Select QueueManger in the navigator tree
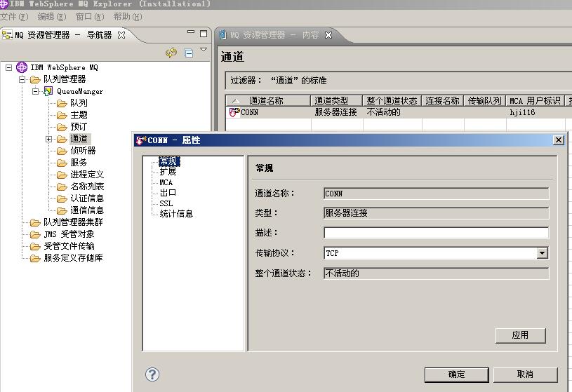The height and width of the screenshot is (392, 572). click(80, 91)
